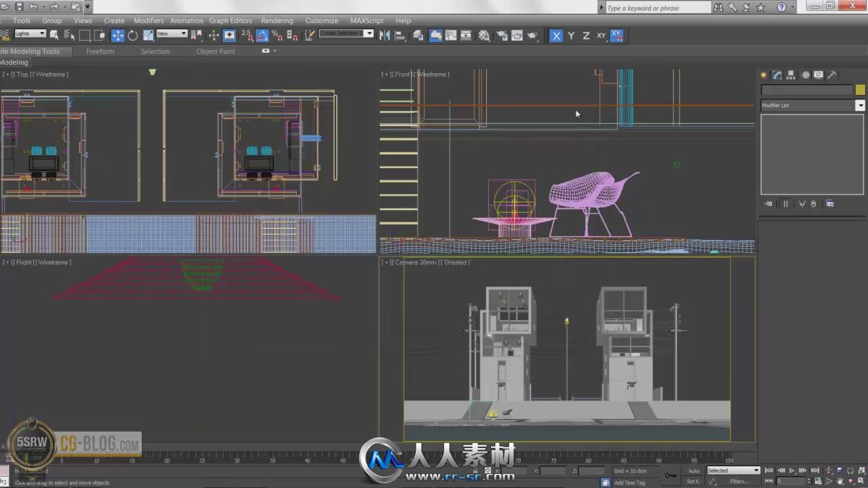The width and height of the screenshot is (868, 488).
Task: Toggle the Angle Snap button
Action: pyautogui.click(x=262, y=35)
